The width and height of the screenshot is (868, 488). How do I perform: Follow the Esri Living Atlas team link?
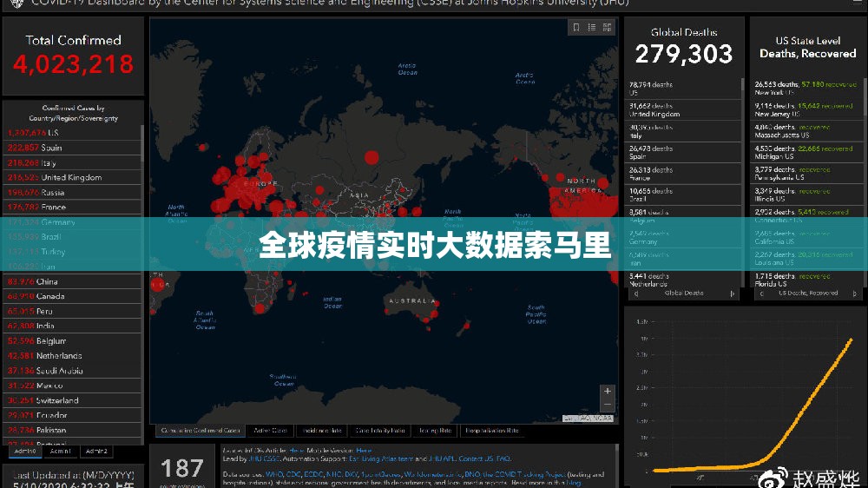tap(381, 458)
